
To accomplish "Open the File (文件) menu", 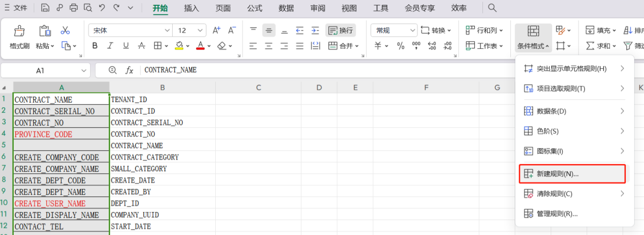I will [x=16, y=8].
